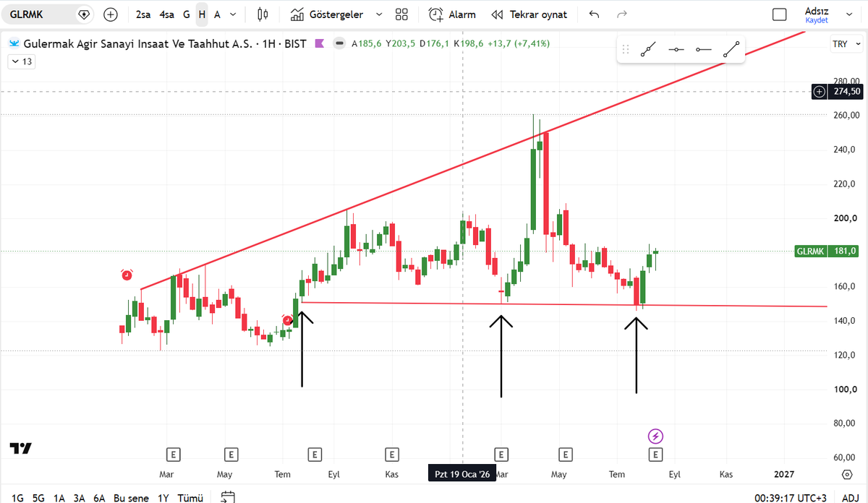
Task: Click the Gulermak Agir Sanayi chart title
Action: click(139, 43)
